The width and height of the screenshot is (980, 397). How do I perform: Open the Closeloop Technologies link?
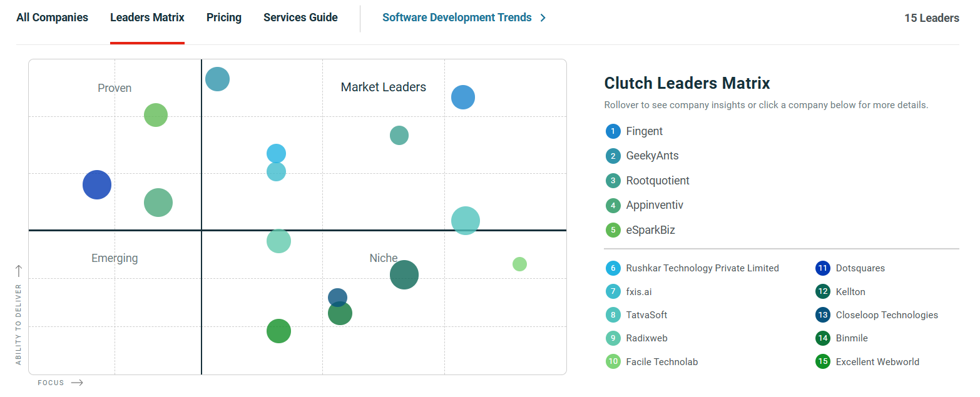887,314
